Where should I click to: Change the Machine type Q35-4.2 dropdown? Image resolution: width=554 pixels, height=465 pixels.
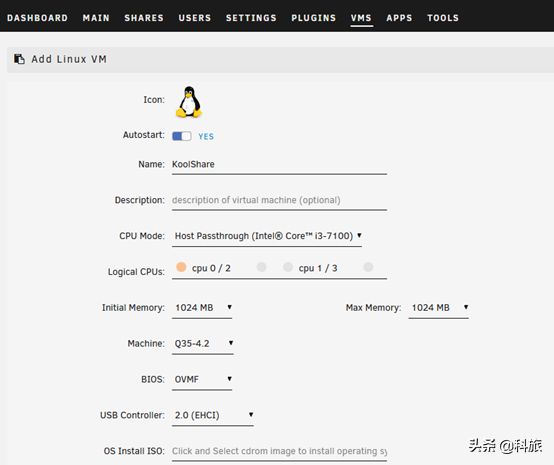[203, 343]
